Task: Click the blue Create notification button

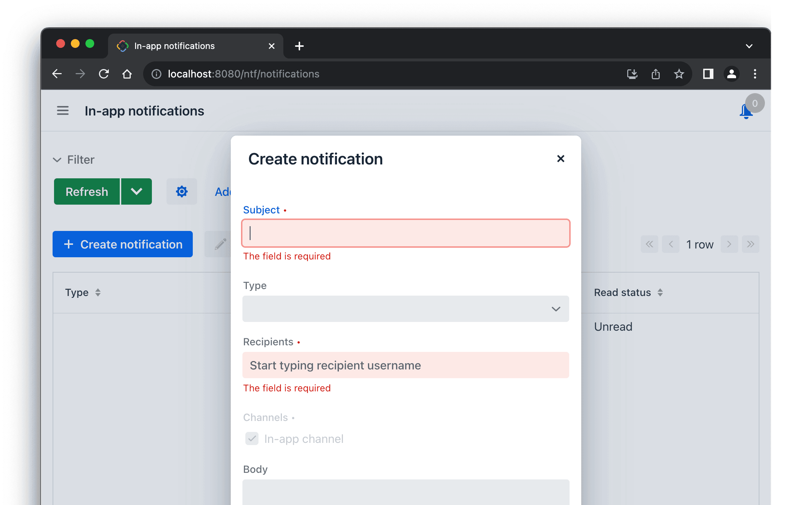Action: pos(123,244)
